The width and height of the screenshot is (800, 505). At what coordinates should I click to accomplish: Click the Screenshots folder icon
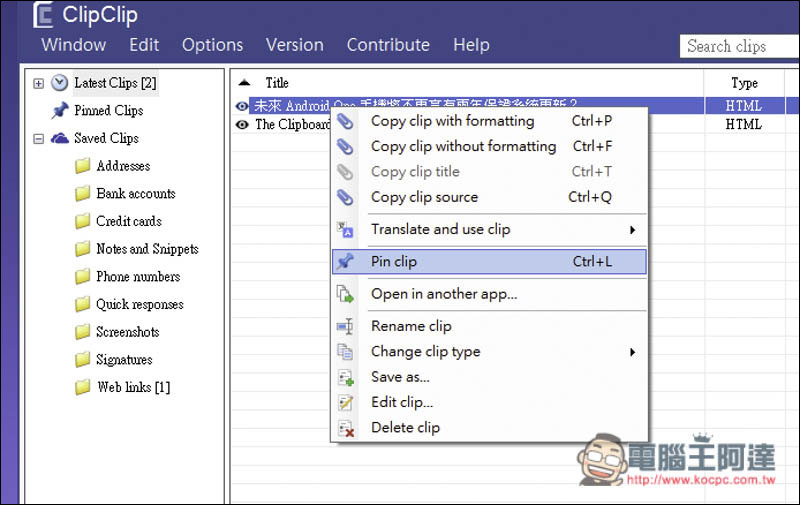click(82, 332)
